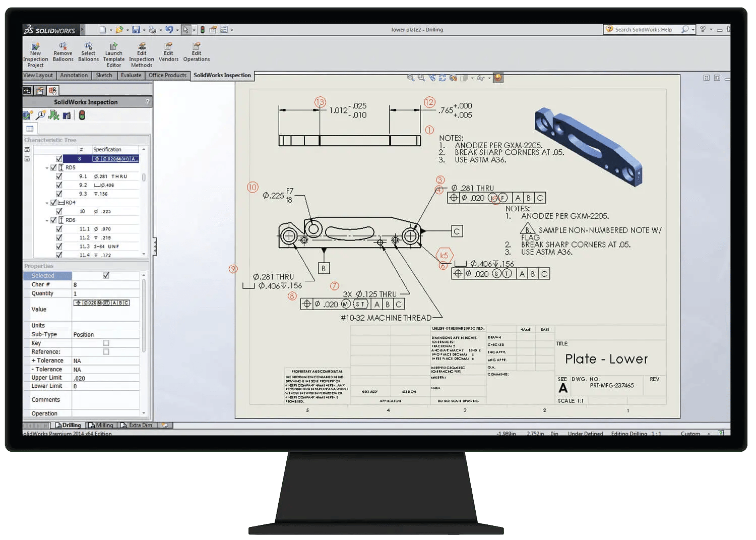This screenshot has width=756, height=540.
Task: Switch to the Evaluate tab
Action: 131,76
